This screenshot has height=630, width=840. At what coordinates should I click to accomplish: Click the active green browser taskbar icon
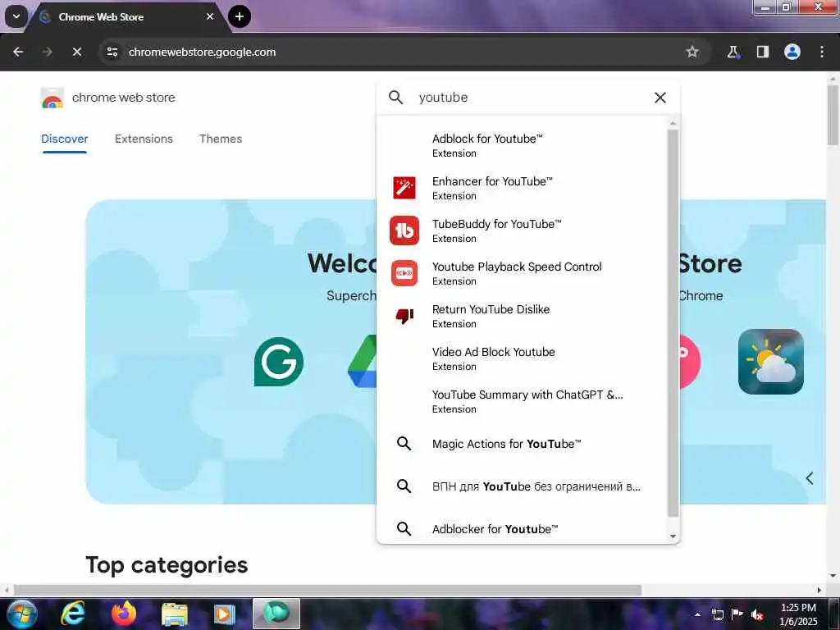pos(276,614)
